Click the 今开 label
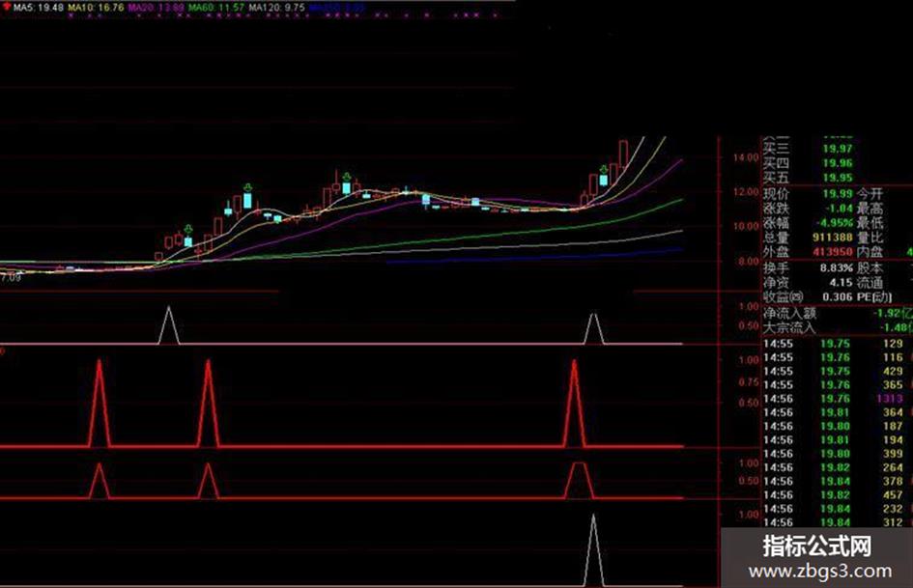This screenshot has width=913, height=588. (870, 193)
